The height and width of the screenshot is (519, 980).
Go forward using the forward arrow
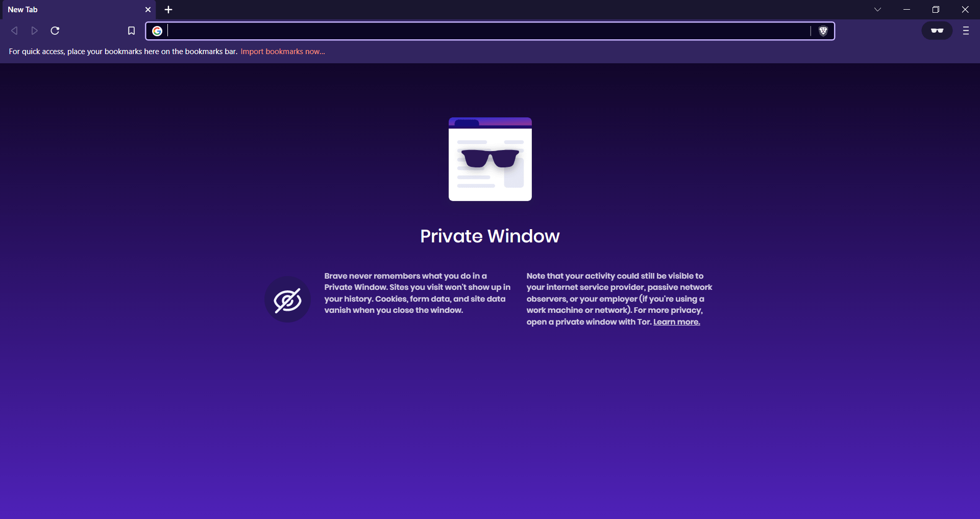[x=34, y=31]
